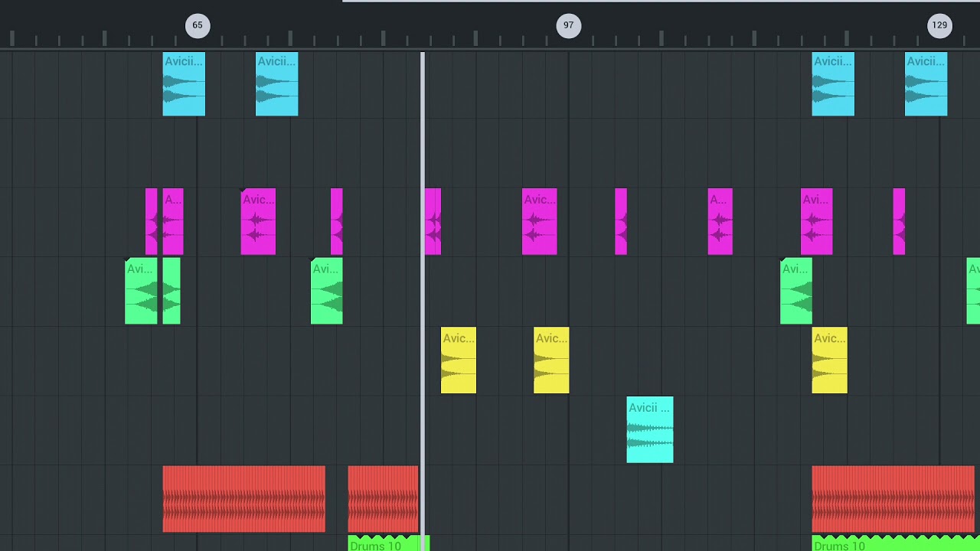The image size is (980, 551).
Task: Select the blue Avicii clip under marker 65
Action: click(x=184, y=84)
